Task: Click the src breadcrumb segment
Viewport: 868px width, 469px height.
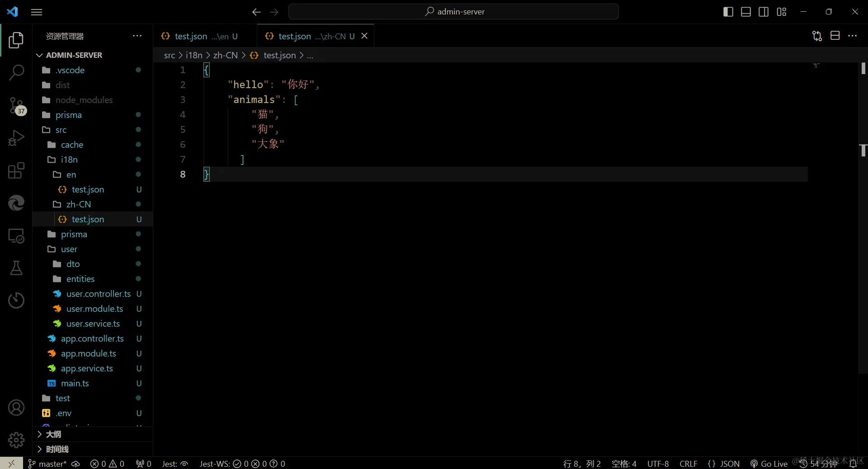Action: coord(170,55)
